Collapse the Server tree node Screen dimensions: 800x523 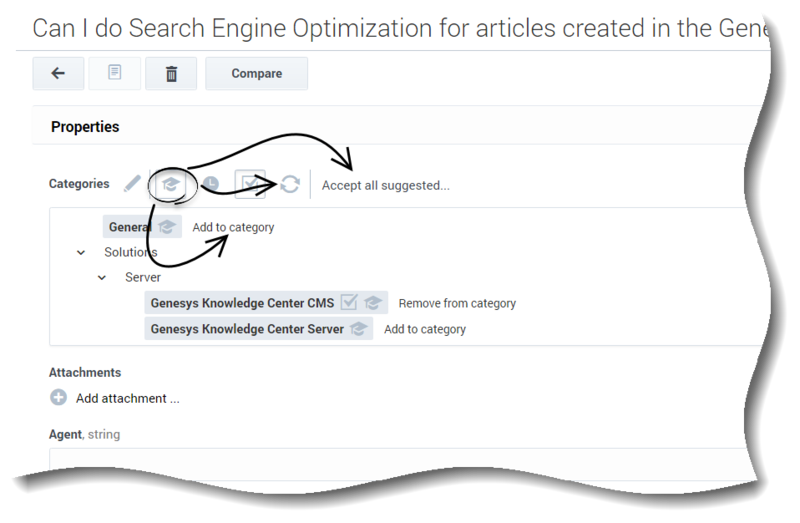(102, 278)
